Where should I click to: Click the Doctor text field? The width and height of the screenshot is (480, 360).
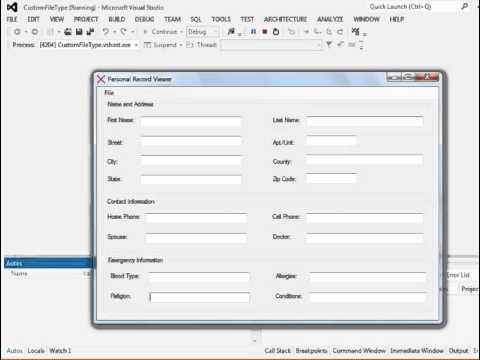pos(365,238)
